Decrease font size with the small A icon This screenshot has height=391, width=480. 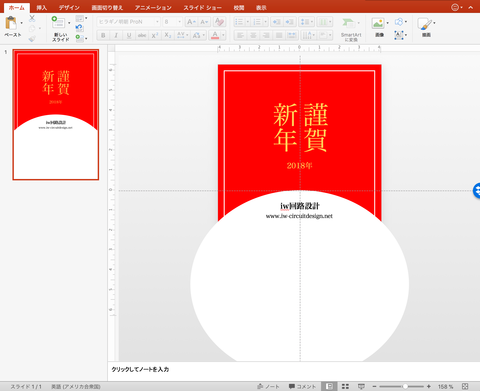(x=204, y=22)
